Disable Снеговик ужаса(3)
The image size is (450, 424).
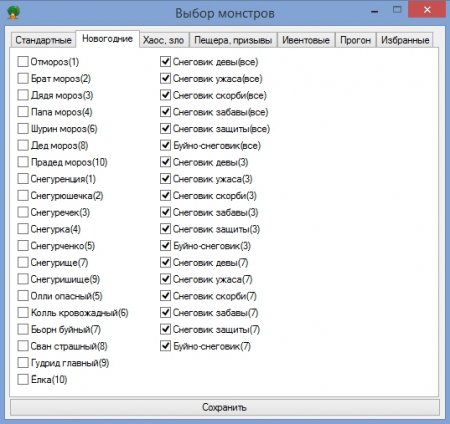[165, 179]
